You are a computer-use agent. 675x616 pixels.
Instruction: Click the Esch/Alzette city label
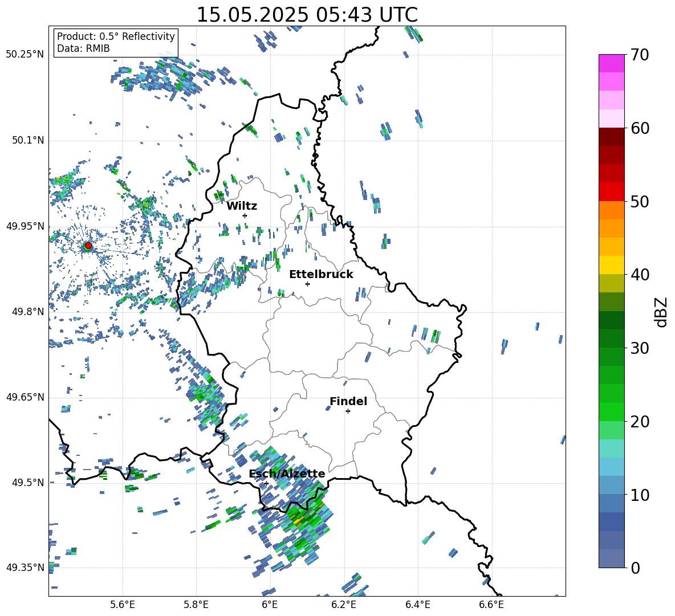[x=287, y=474]
